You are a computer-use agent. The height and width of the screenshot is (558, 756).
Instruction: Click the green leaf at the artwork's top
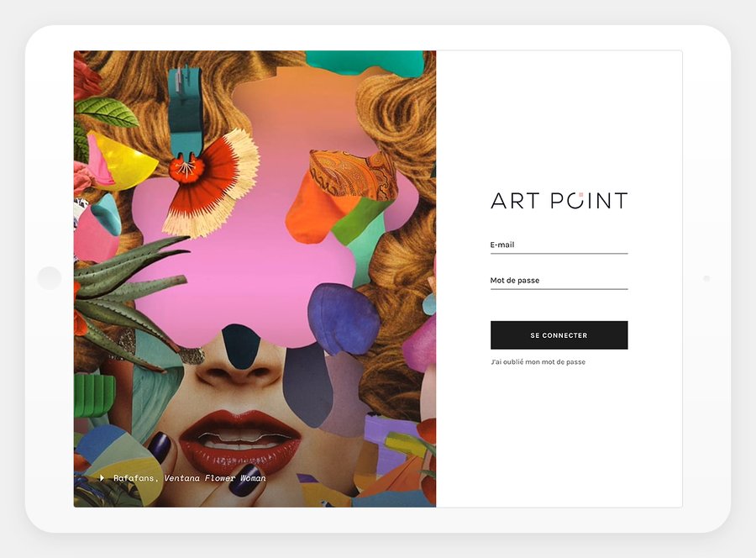pyautogui.click(x=107, y=111)
